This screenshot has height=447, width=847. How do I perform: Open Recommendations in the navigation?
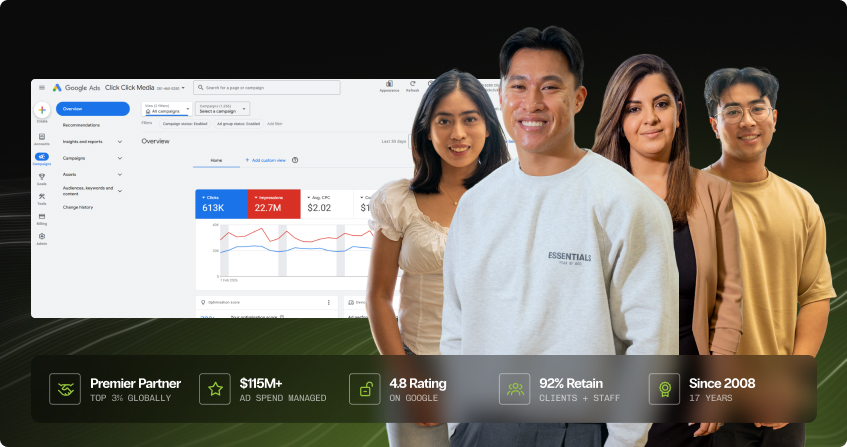81,125
